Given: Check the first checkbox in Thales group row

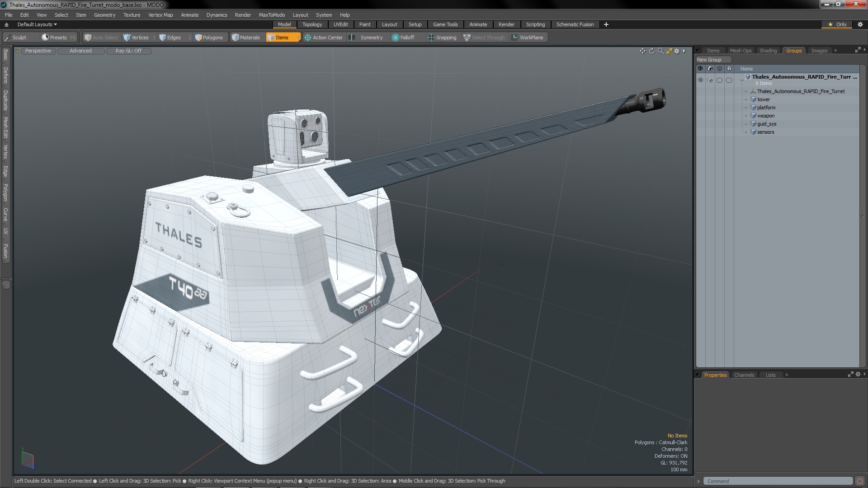Looking at the screenshot, I should pyautogui.click(x=719, y=80).
